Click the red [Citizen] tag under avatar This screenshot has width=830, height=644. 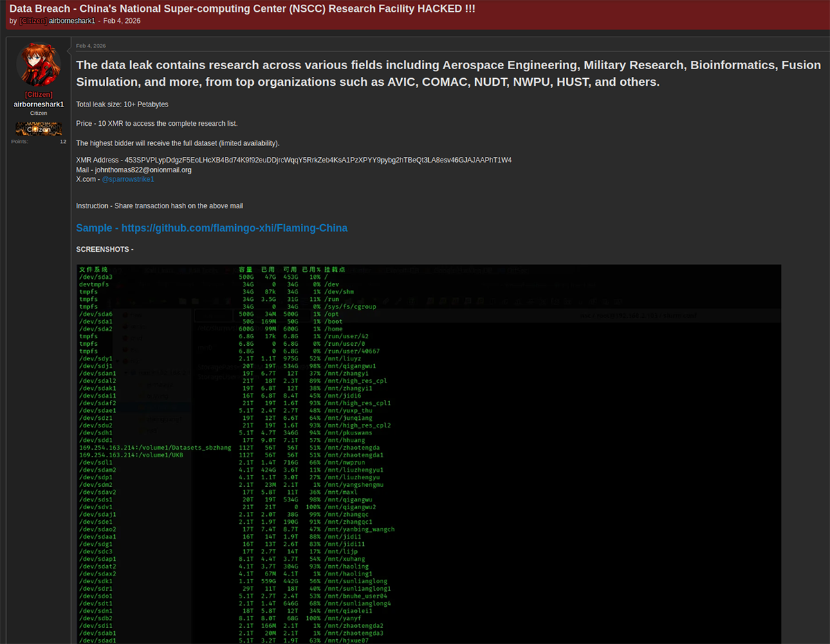pos(38,95)
